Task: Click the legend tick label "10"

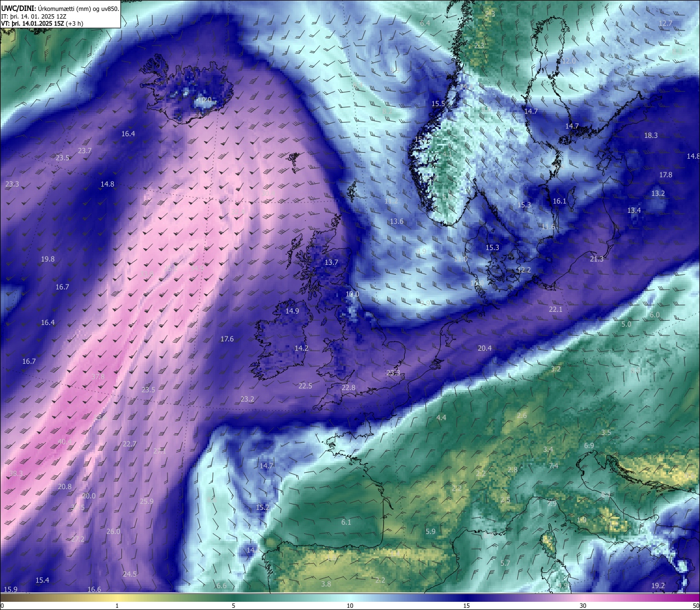Action: (350, 606)
